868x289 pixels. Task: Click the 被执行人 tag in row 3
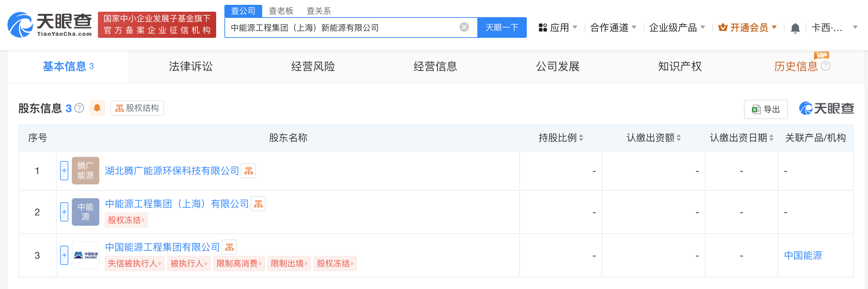click(x=189, y=264)
